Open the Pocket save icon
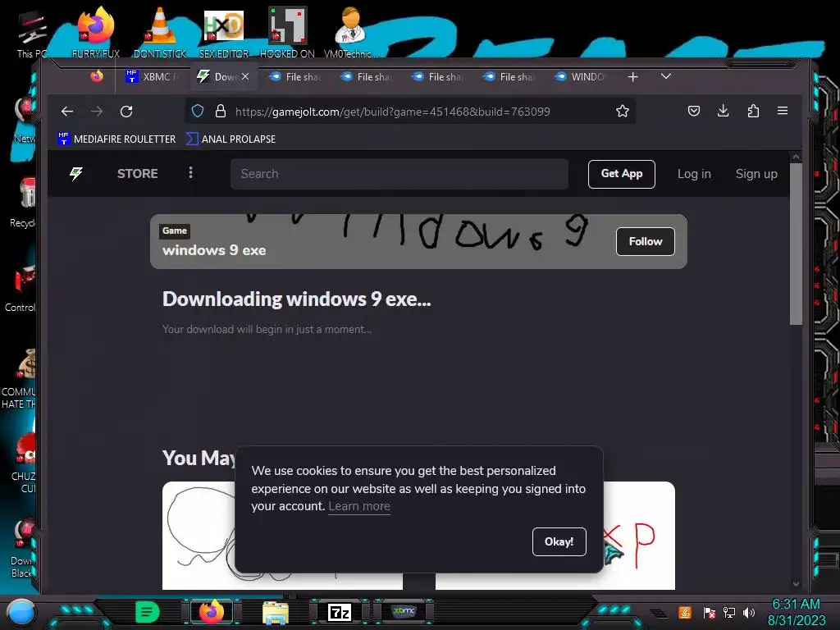 pos(694,111)
